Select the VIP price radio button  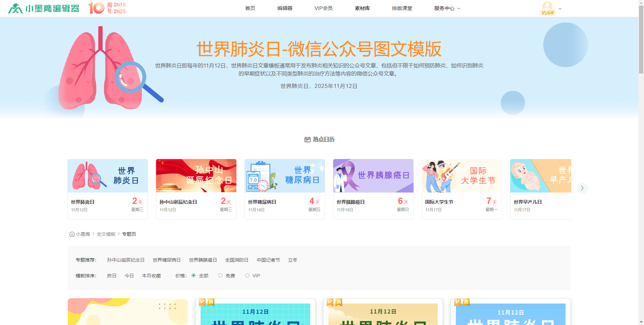[247, 275]
